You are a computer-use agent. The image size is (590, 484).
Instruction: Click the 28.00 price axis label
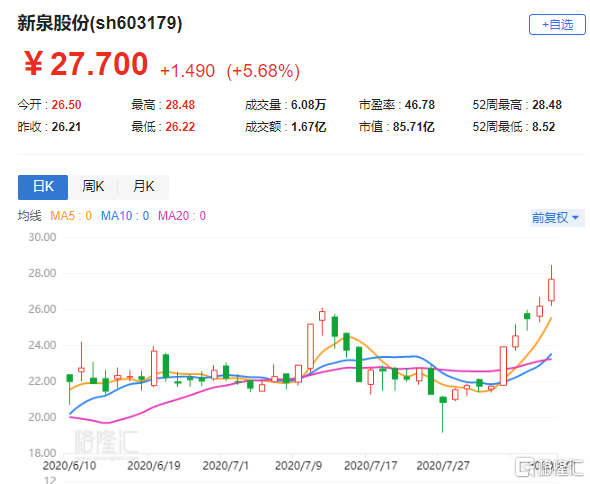coord(42,273)
